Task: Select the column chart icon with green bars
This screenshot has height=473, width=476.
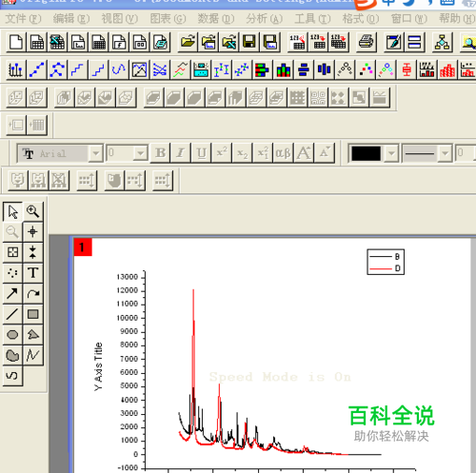Action: (283, 69)
